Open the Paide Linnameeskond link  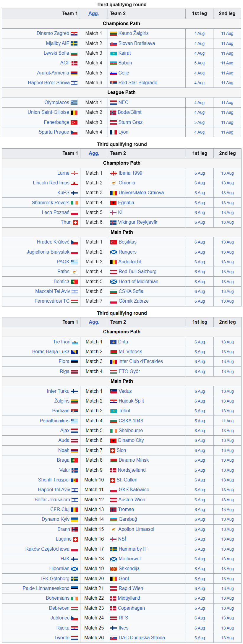tap(46, 588)
